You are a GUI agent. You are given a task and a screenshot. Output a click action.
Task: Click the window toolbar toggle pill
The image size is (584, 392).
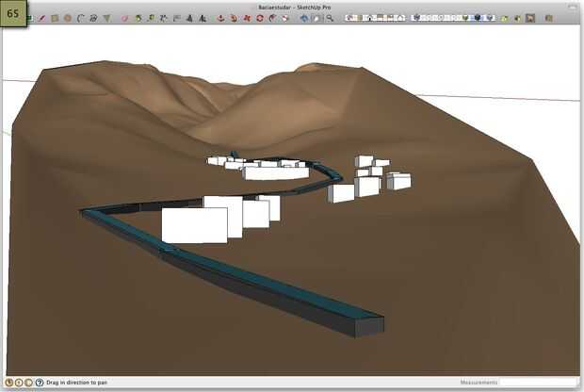click(573, 7)
